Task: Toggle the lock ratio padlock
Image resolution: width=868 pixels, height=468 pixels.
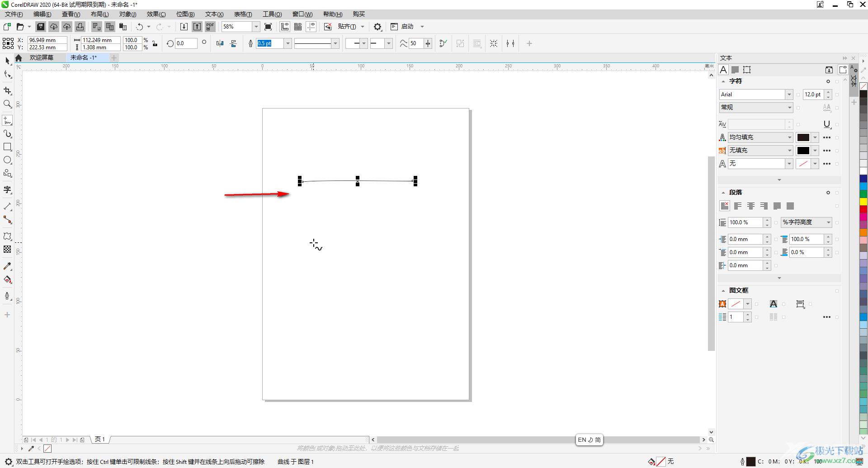Action: pos(155,43)
